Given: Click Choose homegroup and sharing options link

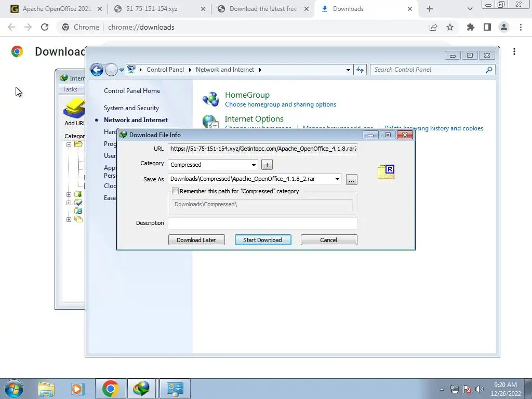Looking at the screenshot, I should 281,104.
